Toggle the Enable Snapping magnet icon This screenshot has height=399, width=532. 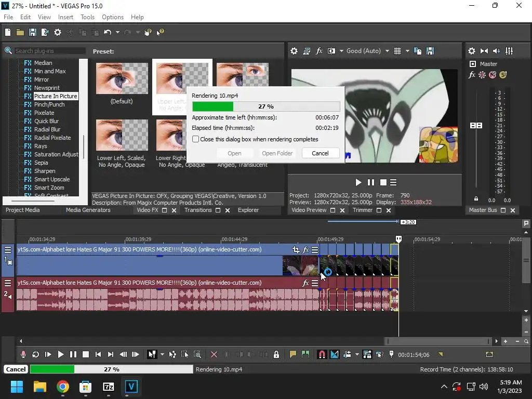coord(322,354)
